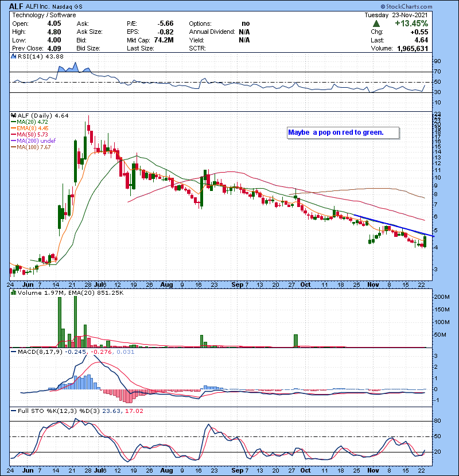459x476 pixels.
Task: Select the High value 4.80
Action: (54, 32)
